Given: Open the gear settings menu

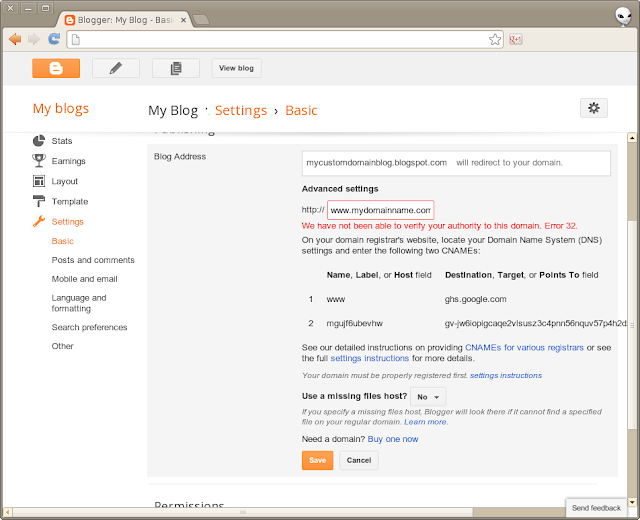Looking at the screenshot, I should click(593, 108).
